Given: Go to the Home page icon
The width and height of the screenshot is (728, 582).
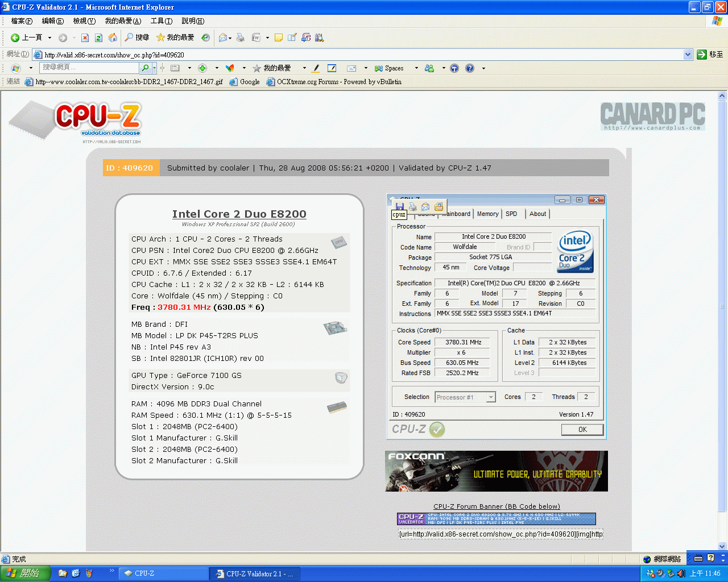Looking at the screenshot, I should click(113, 38).
